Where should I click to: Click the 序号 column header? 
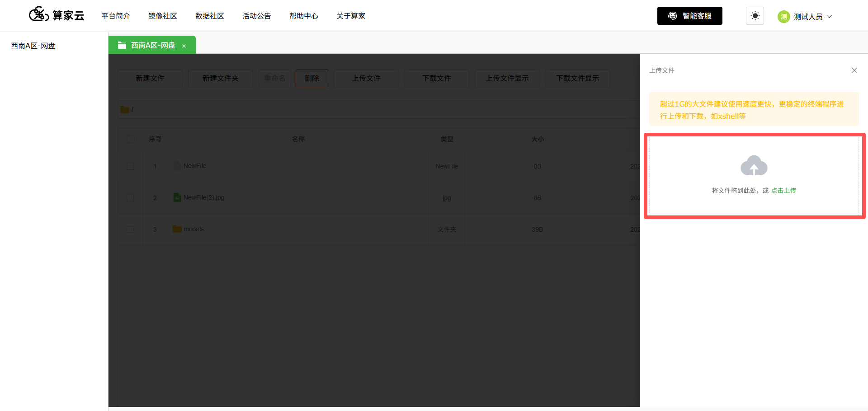[x=155, y=139]
